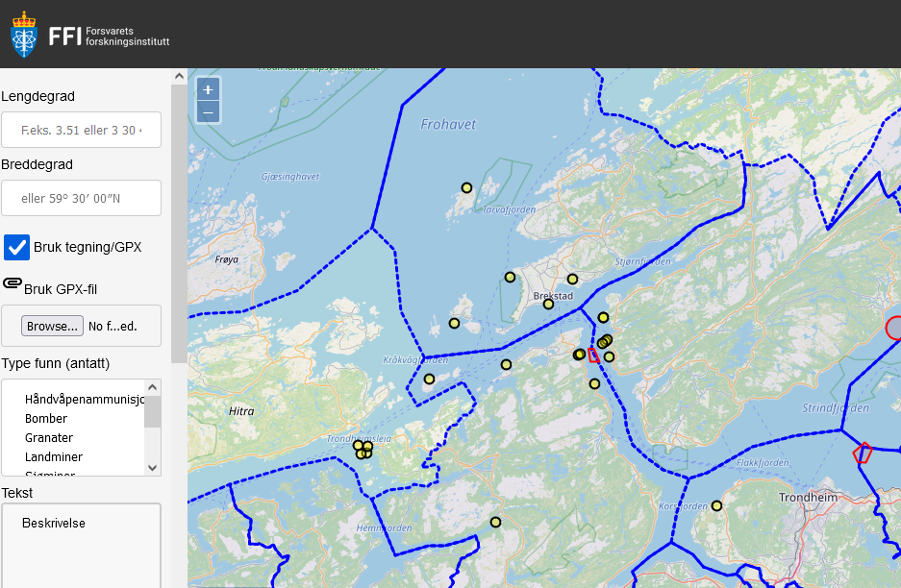Click the red circle at map's right edge
Viewport: 901px width, 588px height.
pos(894,328)
